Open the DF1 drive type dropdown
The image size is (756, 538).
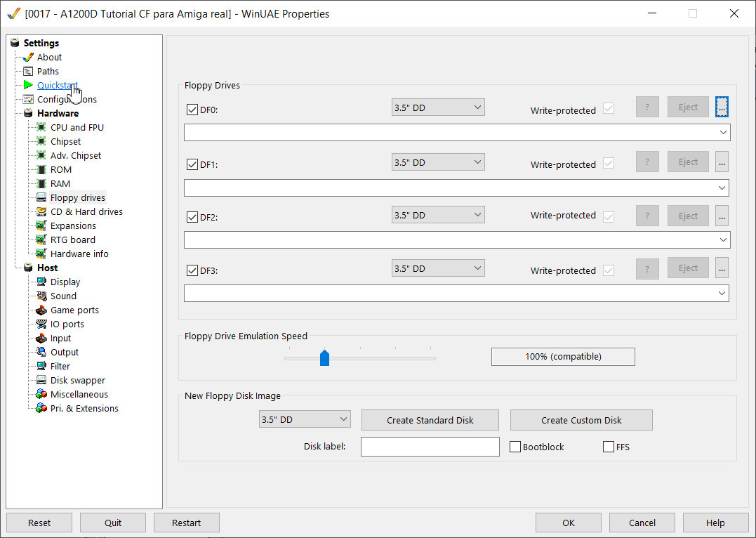pyautogui.click(x=438, y=162)
